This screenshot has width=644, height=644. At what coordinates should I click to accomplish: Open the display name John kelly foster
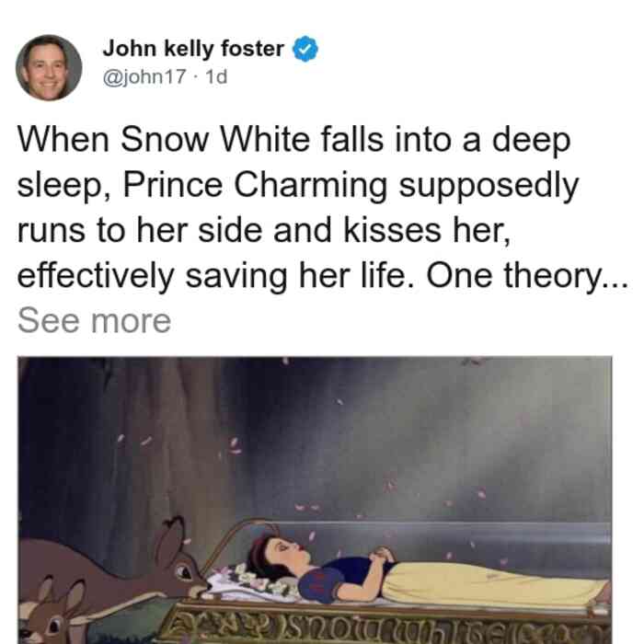pos(193,49)
